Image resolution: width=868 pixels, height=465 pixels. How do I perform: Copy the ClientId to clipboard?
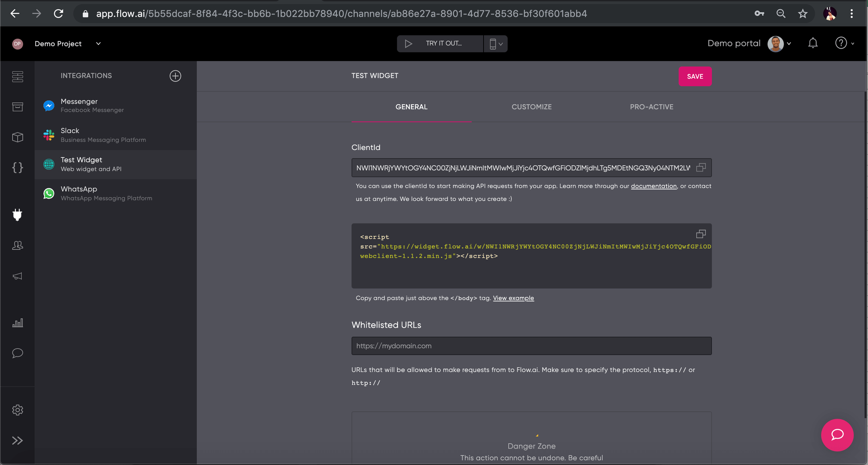[x=701, y=168]
